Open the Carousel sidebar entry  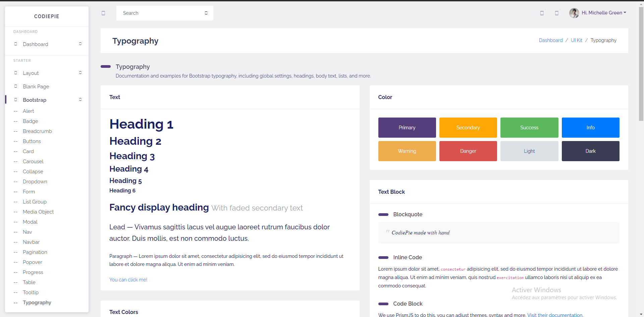tap(33, 162)
